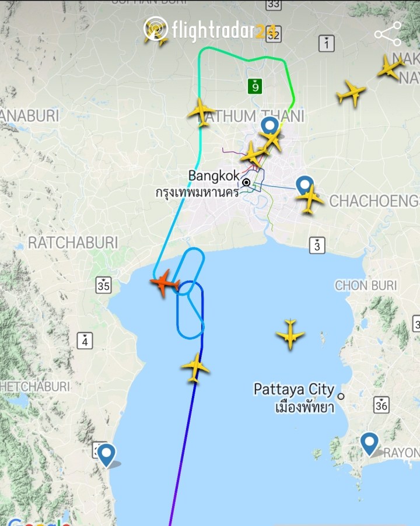420x526 pixels.
Task: Select yellow plane left of top-right plane
Action: [x=351, y=93]
